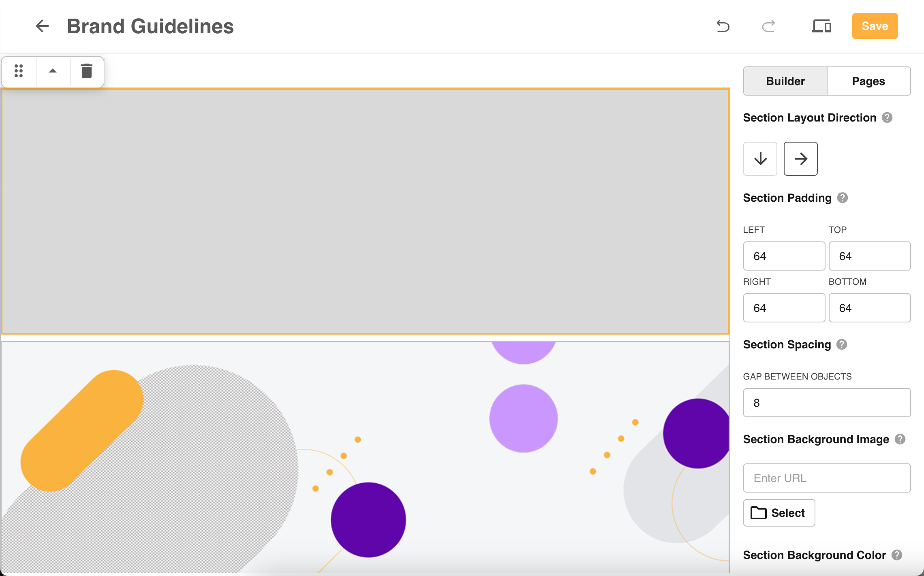Open help for Section Layout Direction
This screenshot has width=924, height=576.
click(x=887, y=117)
